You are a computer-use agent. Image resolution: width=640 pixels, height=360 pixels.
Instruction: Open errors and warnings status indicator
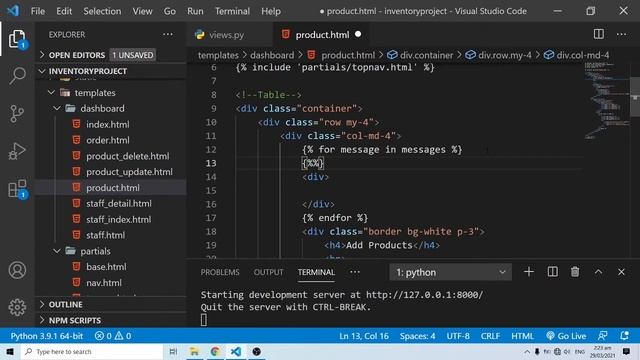(113, 336)
